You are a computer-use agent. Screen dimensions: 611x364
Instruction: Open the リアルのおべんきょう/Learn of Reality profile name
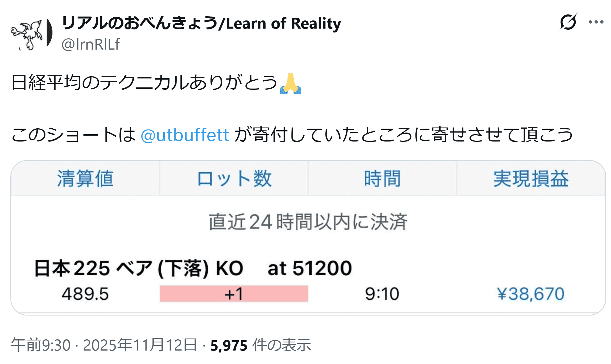point(201,23)
